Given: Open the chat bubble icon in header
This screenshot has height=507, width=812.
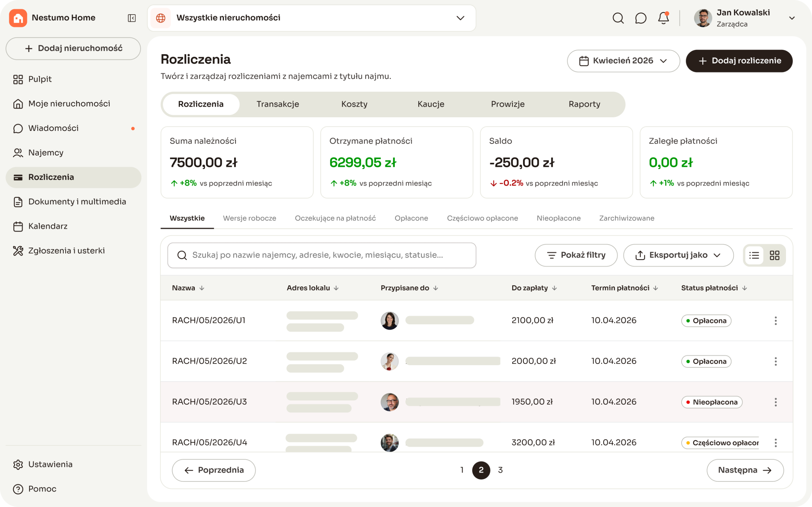Looking at the screenshot, I should [x=641, y=18].
